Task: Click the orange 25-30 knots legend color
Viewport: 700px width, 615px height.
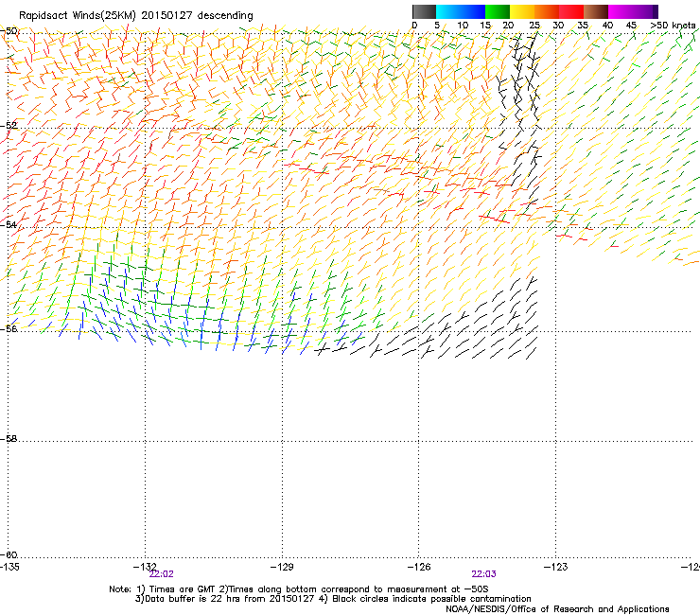Action: 547,11
